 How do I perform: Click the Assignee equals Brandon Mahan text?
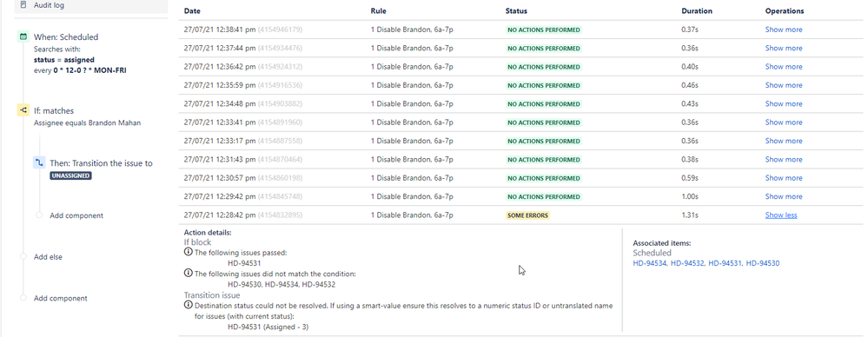[88, 122]
